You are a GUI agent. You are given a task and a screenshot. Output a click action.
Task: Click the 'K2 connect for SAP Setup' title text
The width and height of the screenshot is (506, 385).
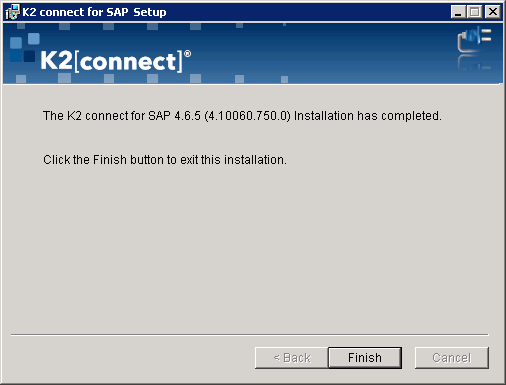click(x=94, y=12)
